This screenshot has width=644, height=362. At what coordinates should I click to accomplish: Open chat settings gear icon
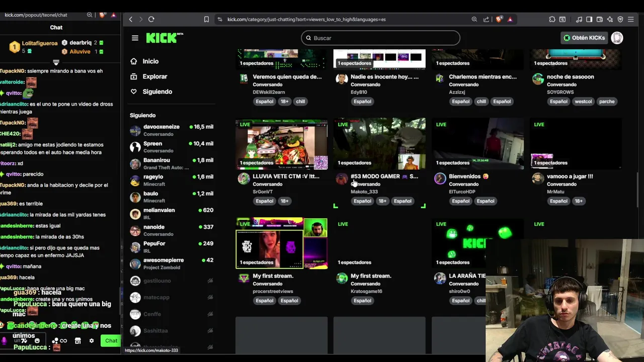coord(91,341)
